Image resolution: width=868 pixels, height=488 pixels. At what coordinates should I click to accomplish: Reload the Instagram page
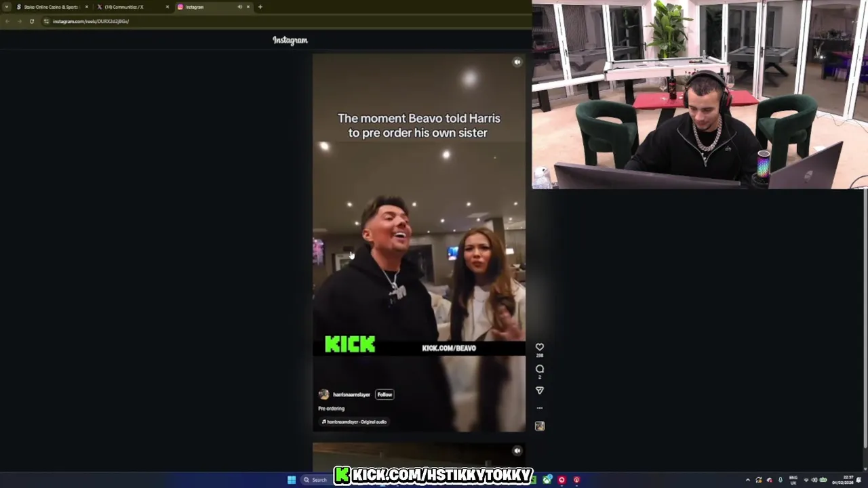(x=31, y=21)
